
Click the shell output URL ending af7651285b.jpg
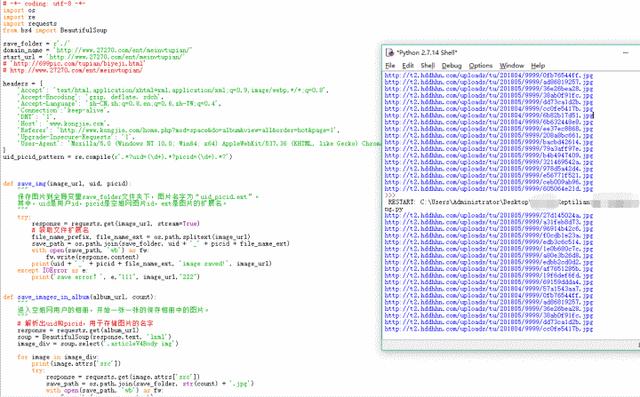(x=489, y=269)
